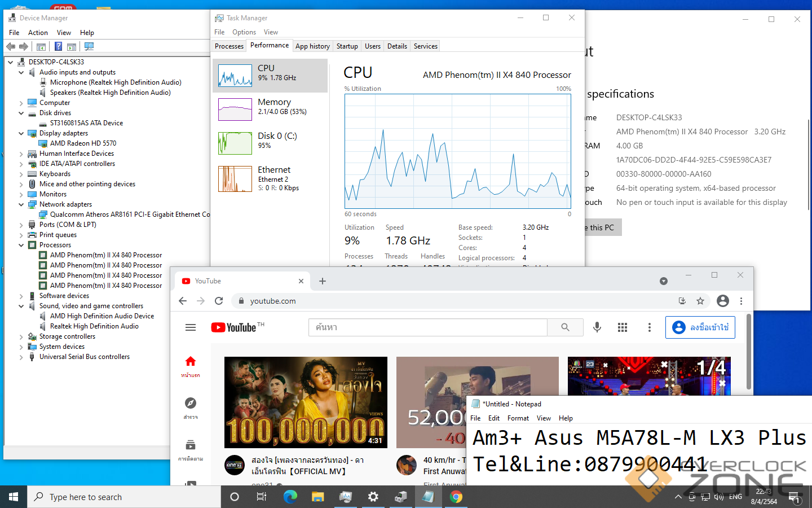Click the YouTube hamburger menu icon
812x508 pixels.
point(191,327)
